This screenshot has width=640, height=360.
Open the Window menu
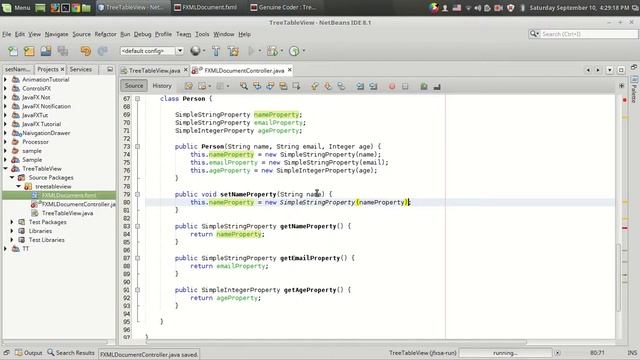coord(224,34)
